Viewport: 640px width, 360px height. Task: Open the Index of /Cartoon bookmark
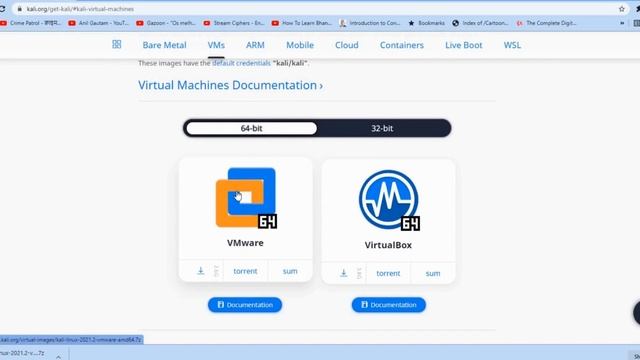tap(480, 23)
